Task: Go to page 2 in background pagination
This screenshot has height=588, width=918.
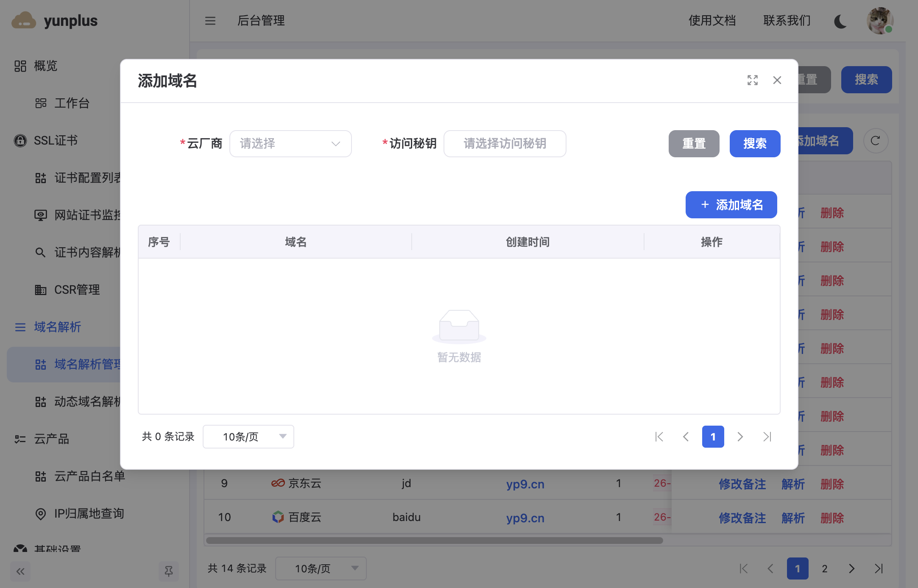Action: pos(824,568)
